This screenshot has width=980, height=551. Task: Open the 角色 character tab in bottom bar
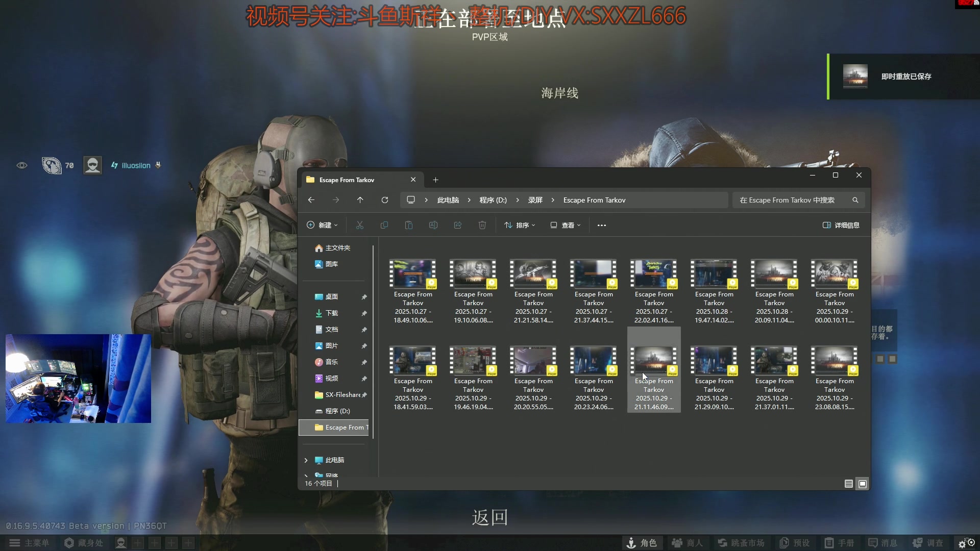click(x=642, y=543)
